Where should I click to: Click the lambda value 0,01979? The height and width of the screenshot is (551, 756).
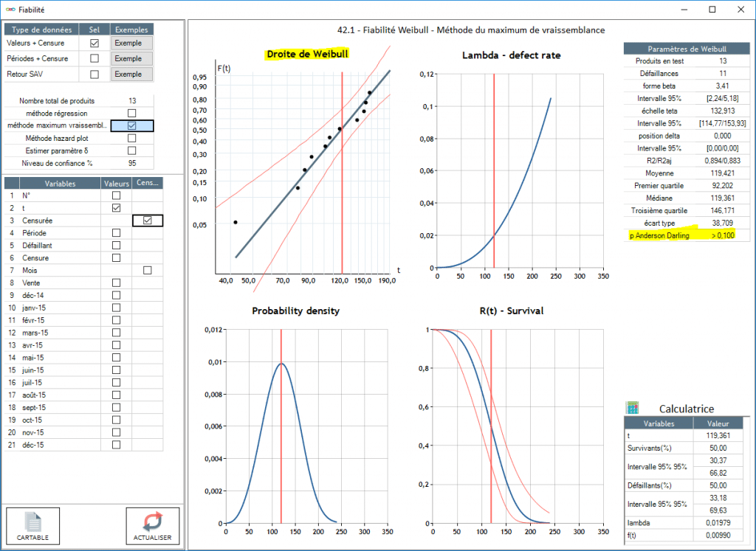[718, 522]
